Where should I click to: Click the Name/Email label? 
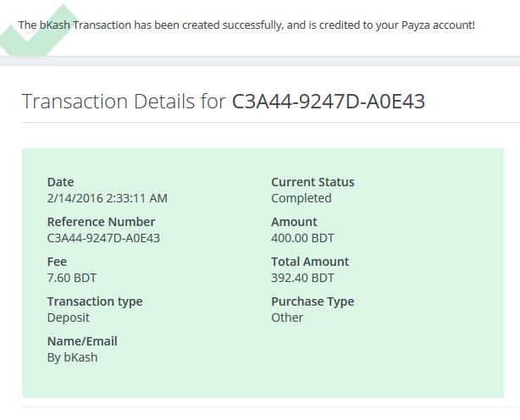[82, 341]
